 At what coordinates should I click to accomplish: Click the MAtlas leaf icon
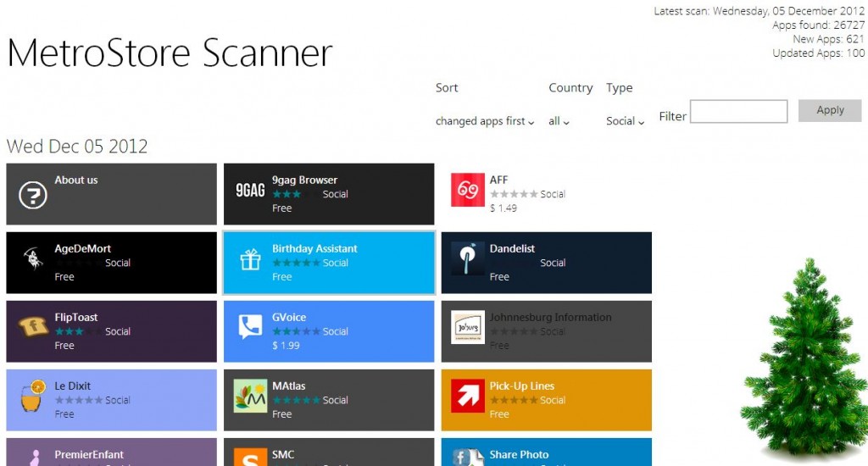click(x=250, y=396)
